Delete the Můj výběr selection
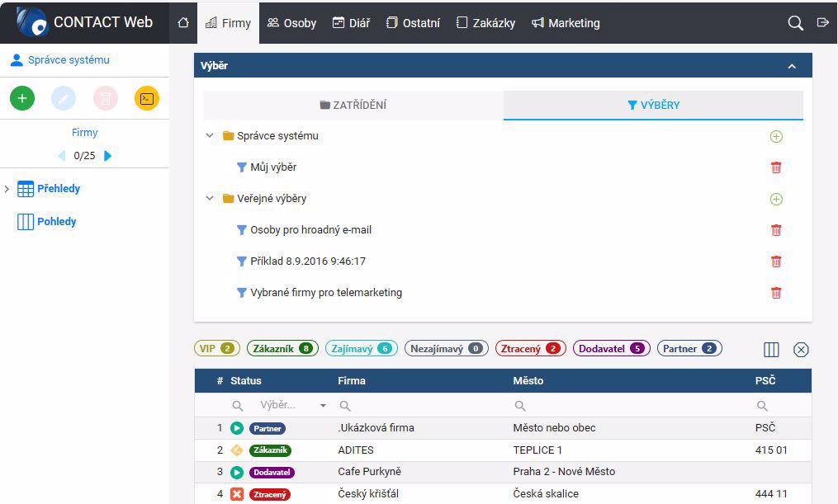This screenshot has width=838, height=504. (x=776, y=167)
